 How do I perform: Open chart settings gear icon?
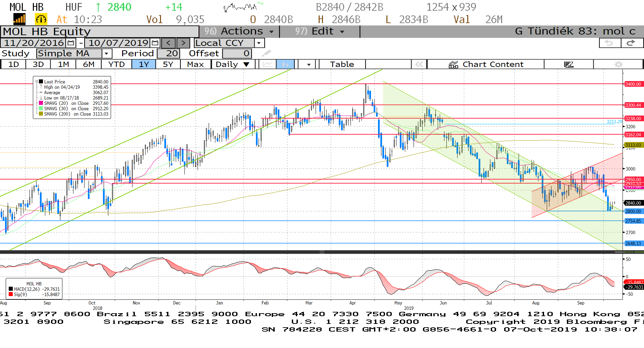click(619, 64)
